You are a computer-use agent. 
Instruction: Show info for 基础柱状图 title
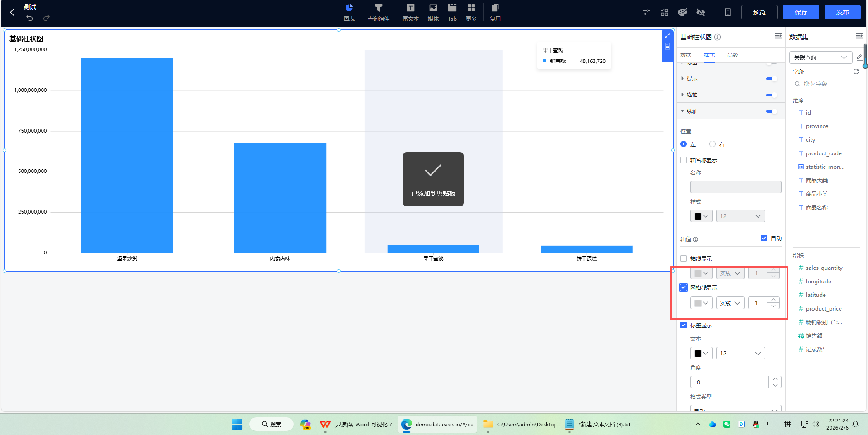click(x=717, y=37)
